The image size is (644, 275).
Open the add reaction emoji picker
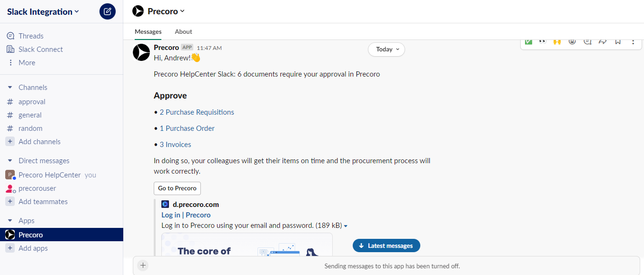coord(572,42)
